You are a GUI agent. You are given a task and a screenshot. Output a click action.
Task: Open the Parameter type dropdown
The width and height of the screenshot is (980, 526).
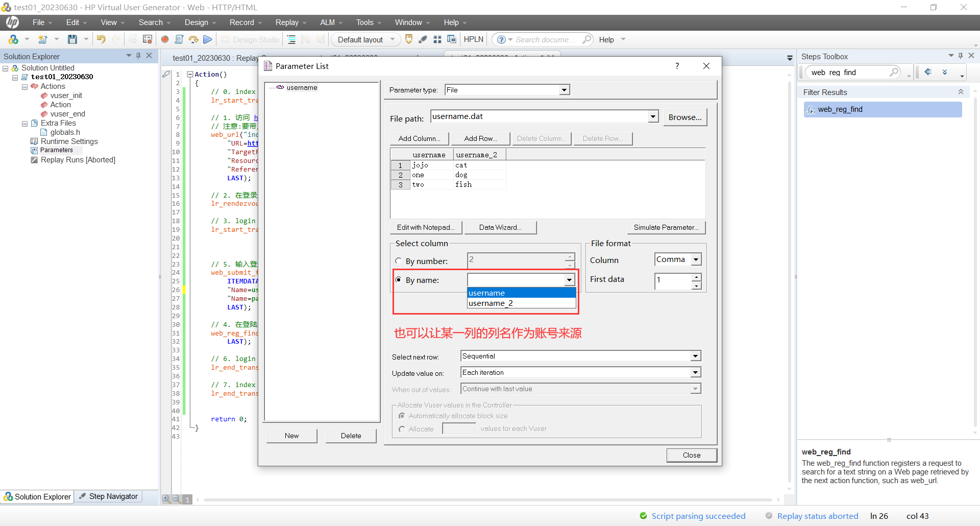click(564, 90)
